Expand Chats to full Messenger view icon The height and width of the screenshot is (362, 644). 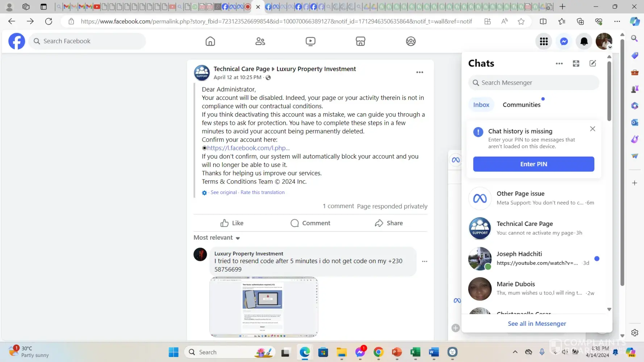[576, 63]
